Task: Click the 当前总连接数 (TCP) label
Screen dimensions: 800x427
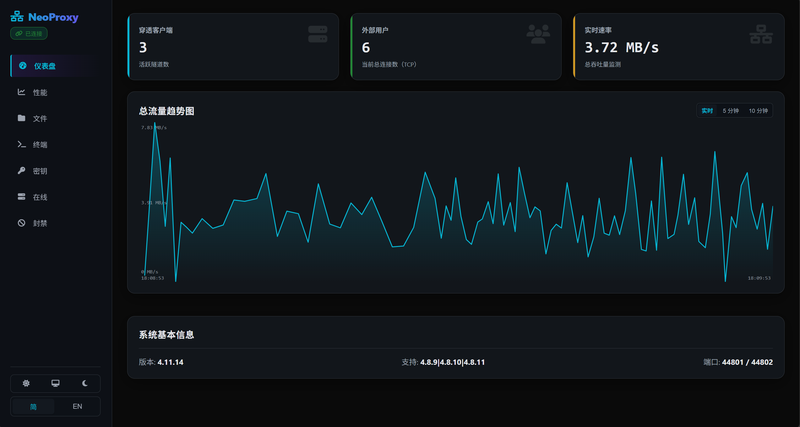Action: pos(389,65)
